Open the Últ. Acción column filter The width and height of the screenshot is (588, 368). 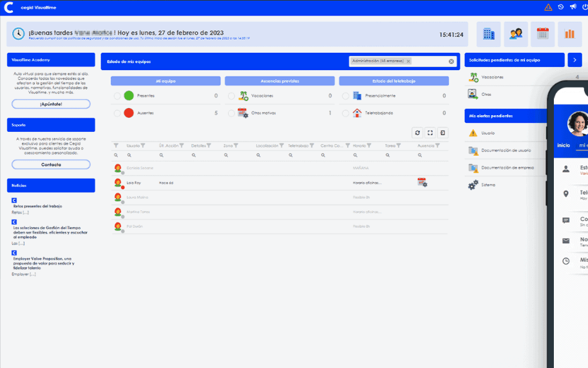pyautogui.click(x=182, y=145)
